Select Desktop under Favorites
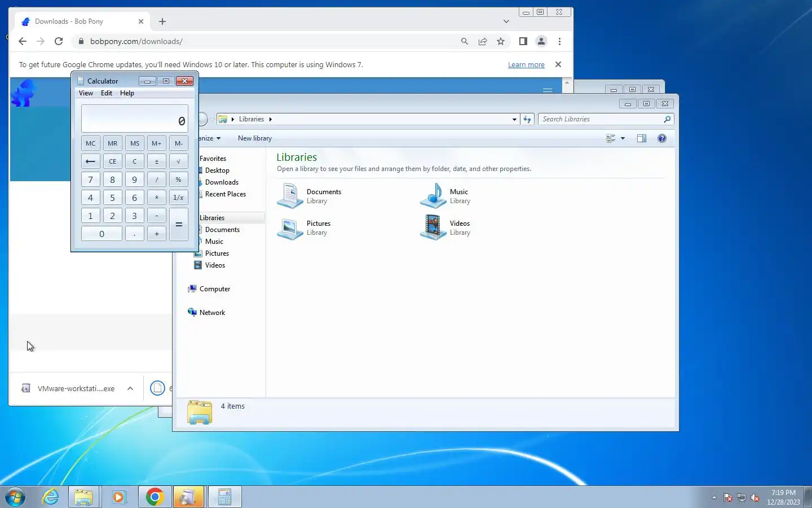The width and height of the screenshot is (812, 508). [217, 170]
